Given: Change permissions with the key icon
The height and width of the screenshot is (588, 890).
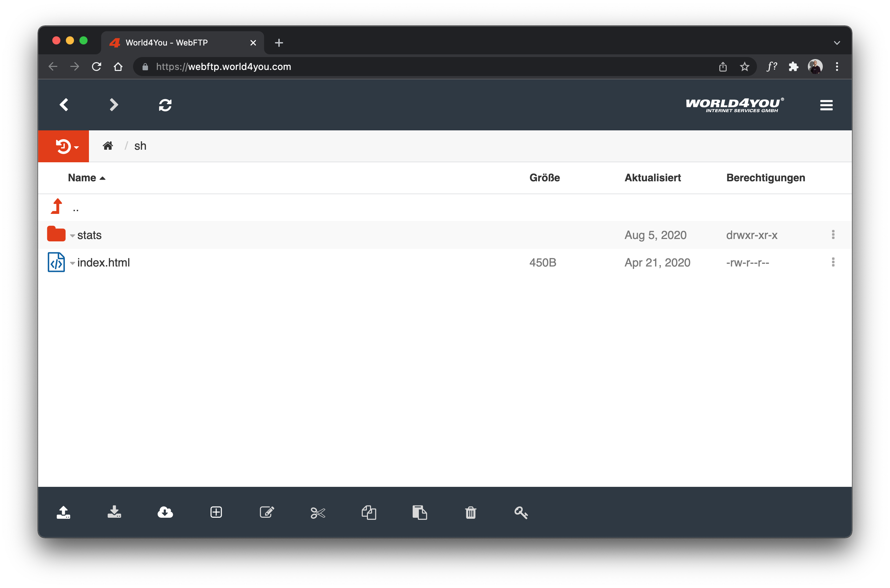Looking at the screenshot, I should tap(521, 513).
